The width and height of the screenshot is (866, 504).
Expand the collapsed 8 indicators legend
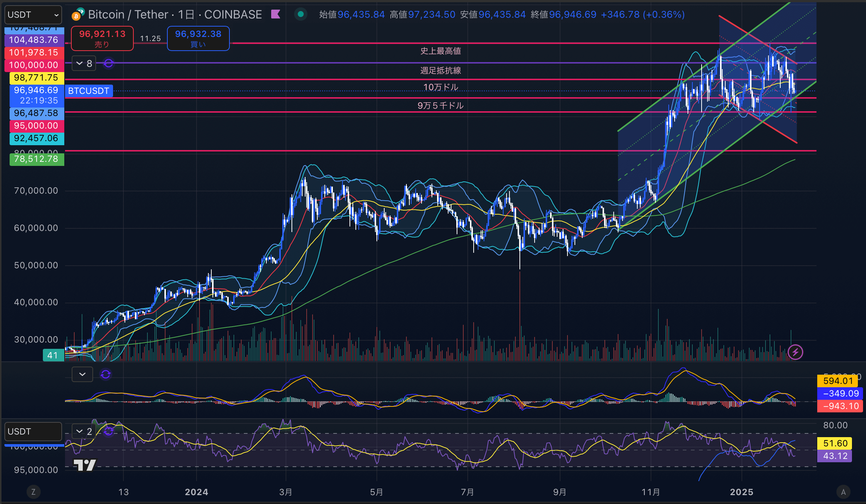[84, 64]
